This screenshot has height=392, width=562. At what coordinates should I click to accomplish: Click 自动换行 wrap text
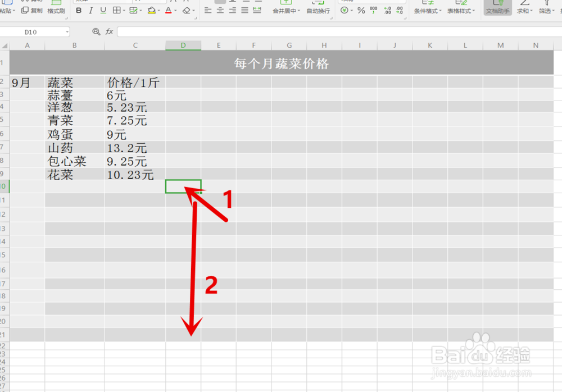click(x=318, y=11)
